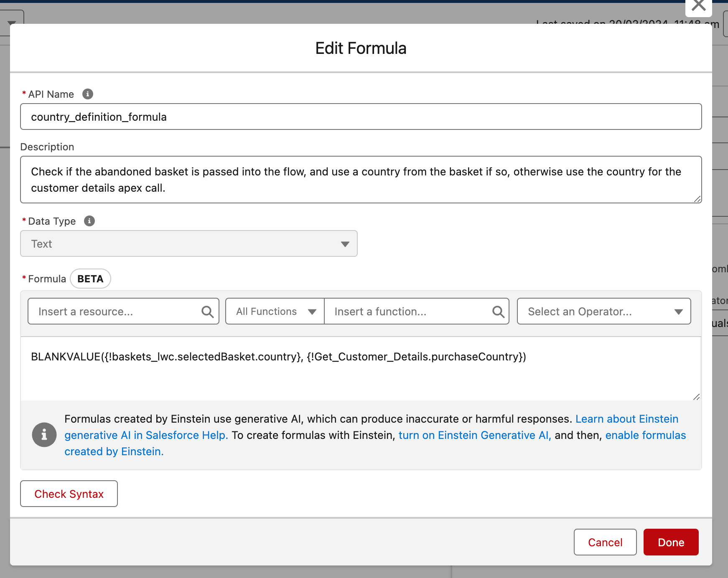Viewport: 728px width, 578px height.
Task: Click the info icon beside the Einstein notice
Action: pos(44,435)
